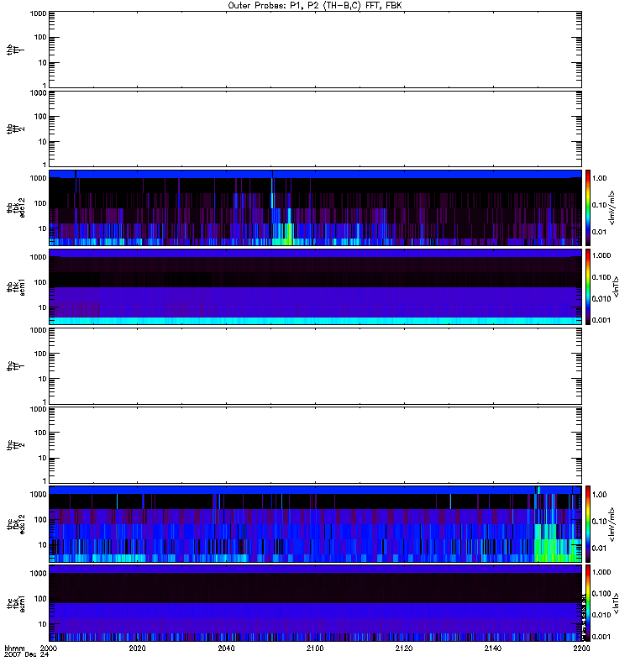Click the 1000 y-tick of thc fbk scm1 panel

tap(38, 574)
